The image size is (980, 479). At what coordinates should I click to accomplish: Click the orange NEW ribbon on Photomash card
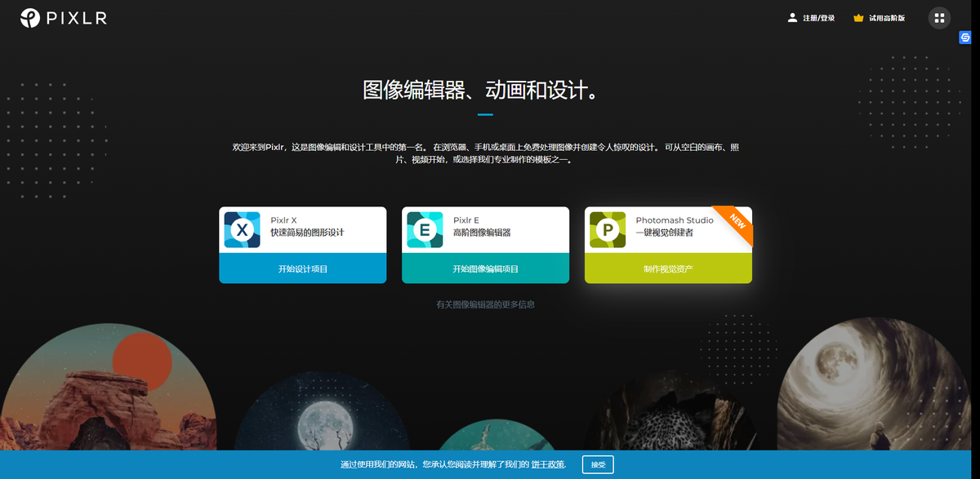[x=736, y=222]
